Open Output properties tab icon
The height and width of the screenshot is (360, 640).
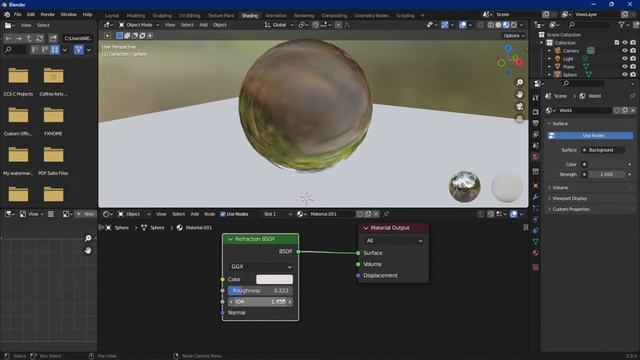tap(536, 123)
